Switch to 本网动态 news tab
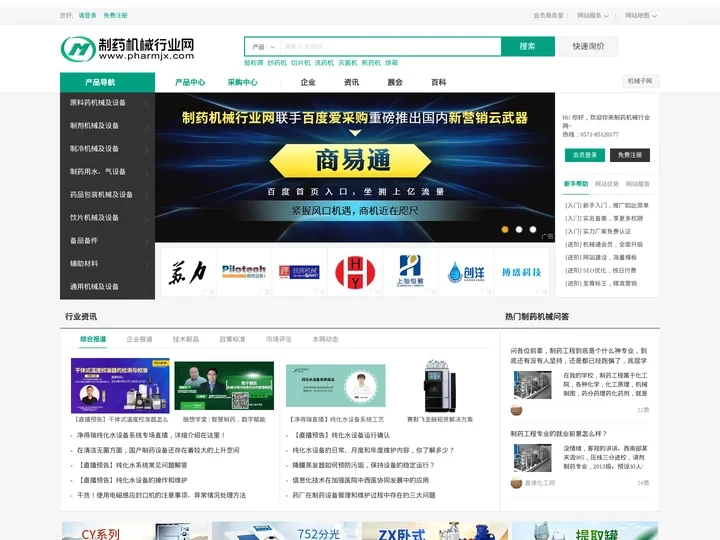 325,339
